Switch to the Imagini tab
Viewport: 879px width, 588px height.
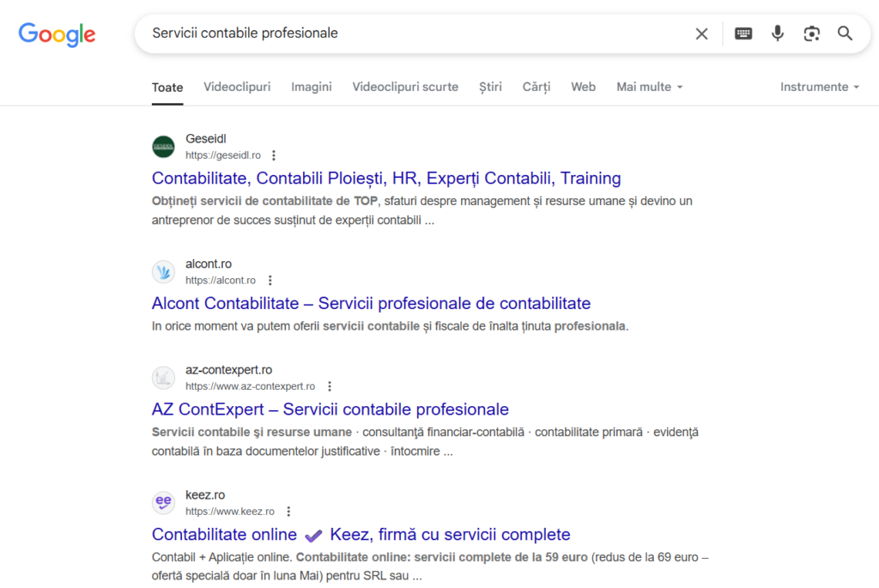coord(312,87)
